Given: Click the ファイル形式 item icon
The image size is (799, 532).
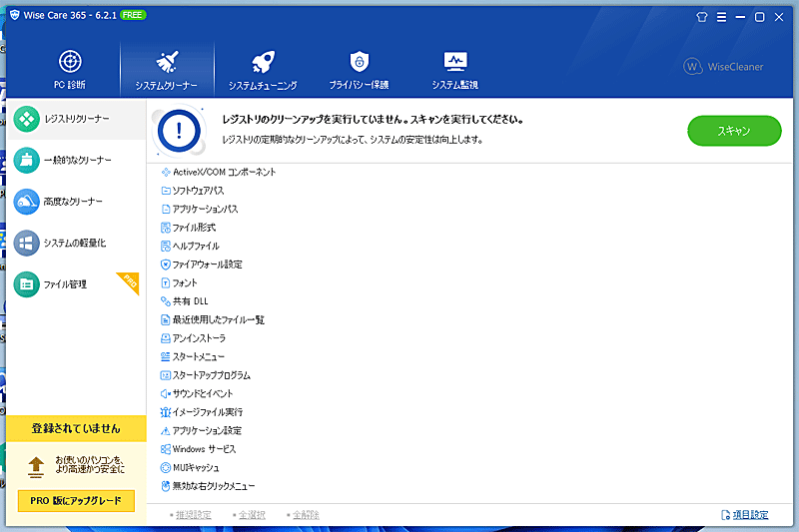Looking at the screenshot, I should tap(166, 228).
